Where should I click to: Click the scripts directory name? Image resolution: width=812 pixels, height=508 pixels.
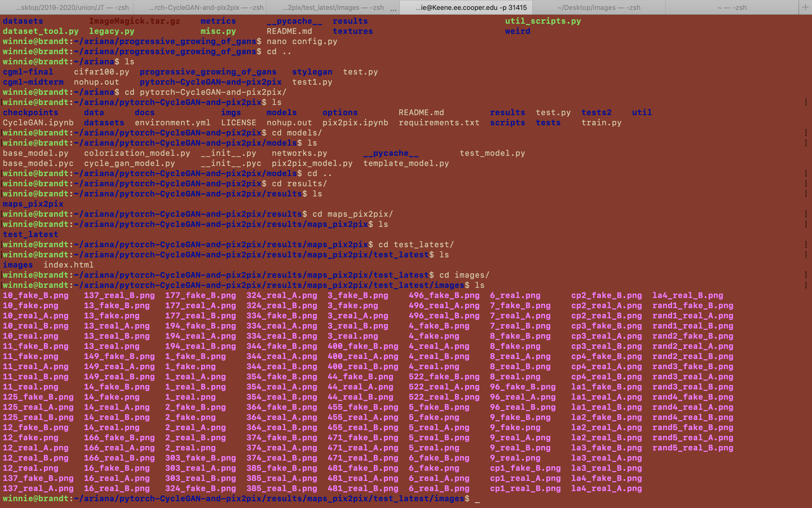[507, 123]
